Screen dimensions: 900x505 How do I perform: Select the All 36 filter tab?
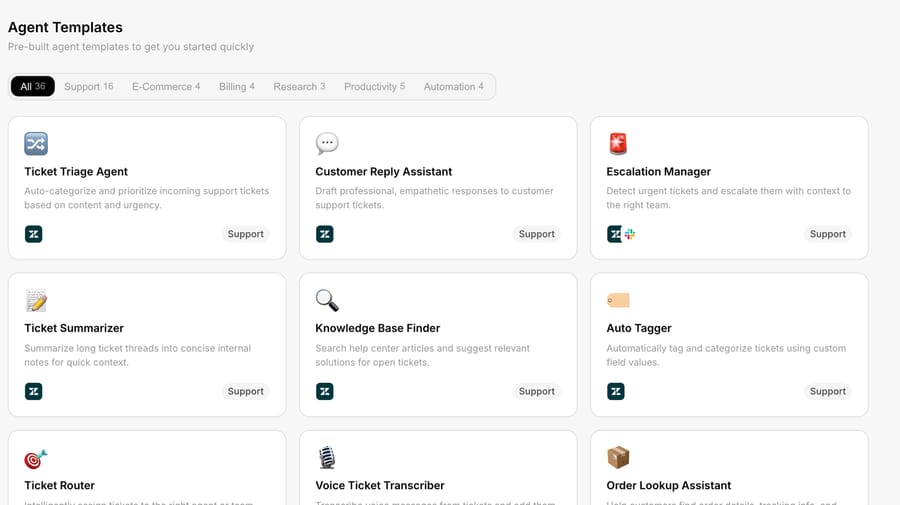click(x=33, y=86)
